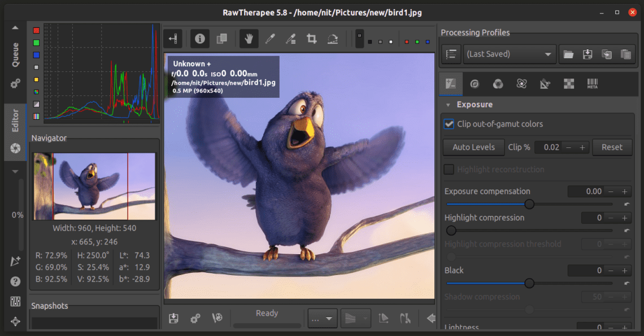Send image to external editor via palette icon

tap(217, 318)
